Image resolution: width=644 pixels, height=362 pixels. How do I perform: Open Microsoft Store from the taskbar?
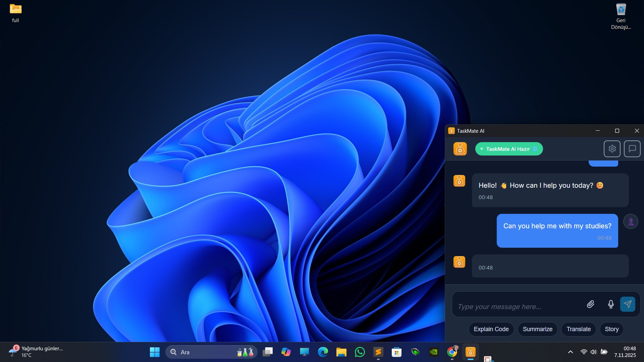[x=396, y=352]
